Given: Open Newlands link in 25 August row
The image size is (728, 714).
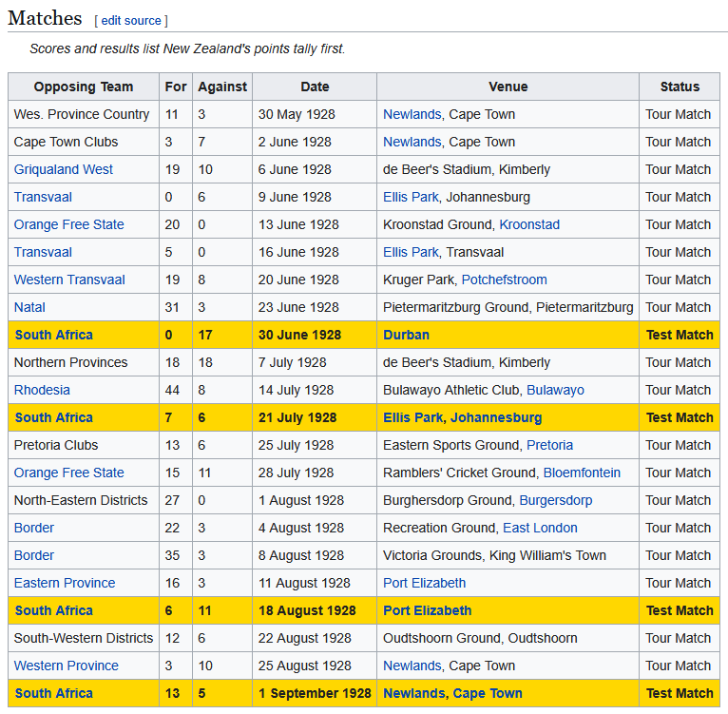Looking at the screenshot, I should 412,666.
